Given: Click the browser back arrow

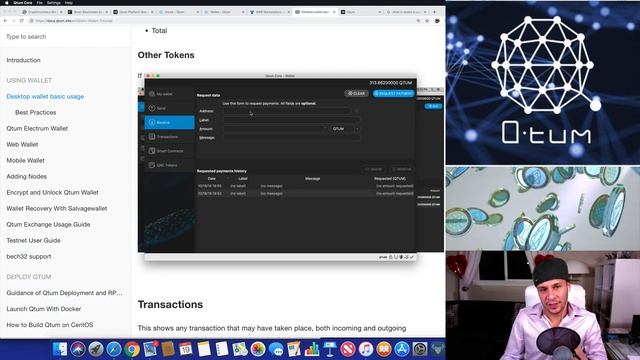Looking at the screenshot, I should coord(5,21).
